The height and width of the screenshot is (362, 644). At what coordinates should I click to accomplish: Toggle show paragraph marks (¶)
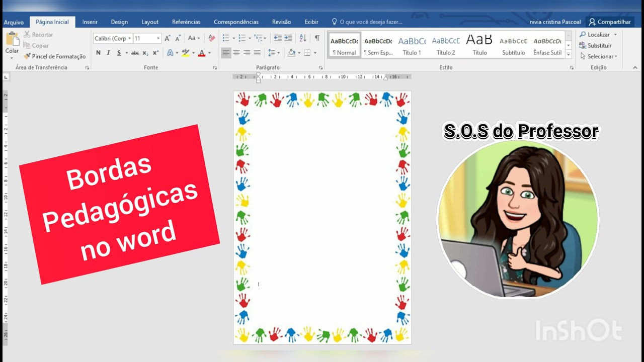[317, 38]
